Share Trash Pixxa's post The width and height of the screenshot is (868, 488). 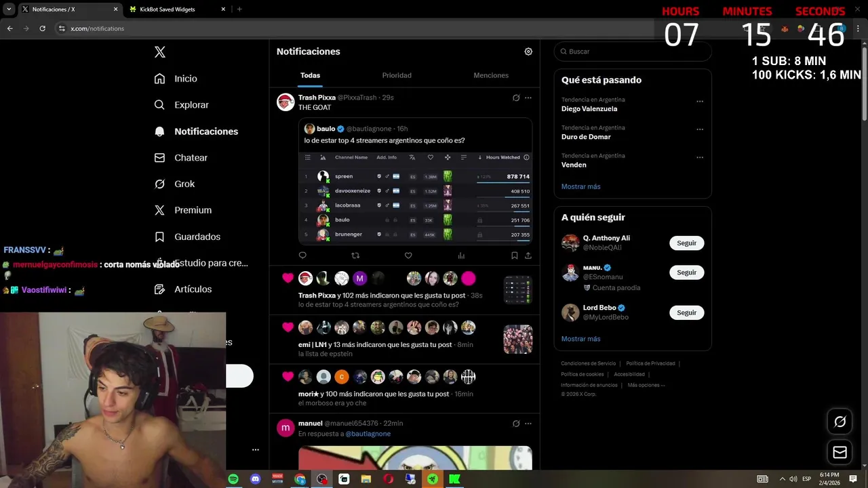coord(528,256)
